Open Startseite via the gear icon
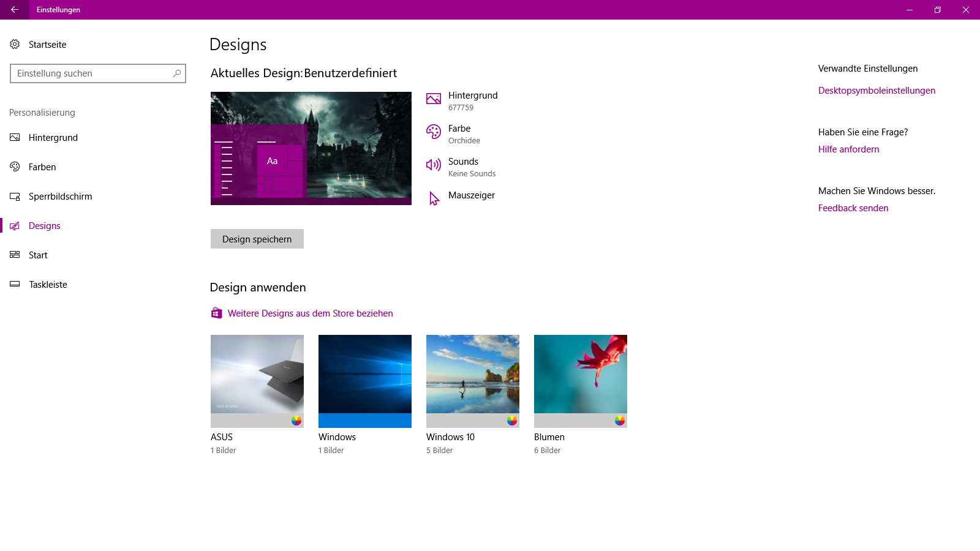980x551 pixels. coord(15,44)
